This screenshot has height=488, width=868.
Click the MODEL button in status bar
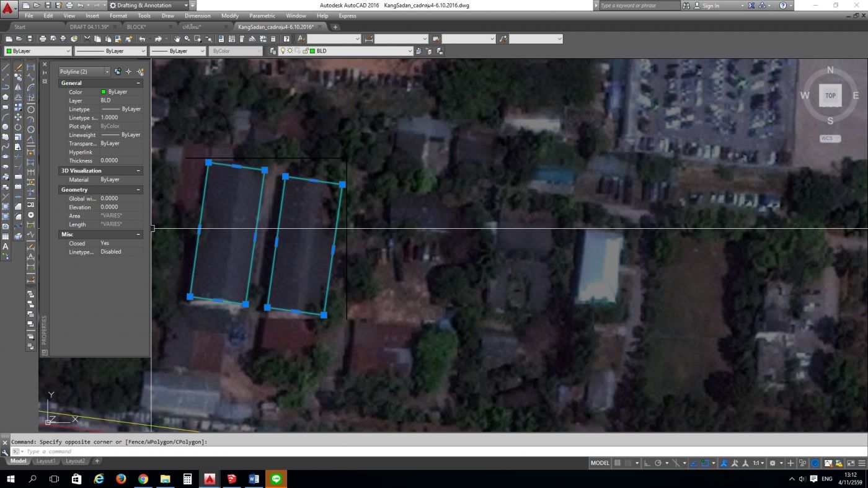point(600,463)
